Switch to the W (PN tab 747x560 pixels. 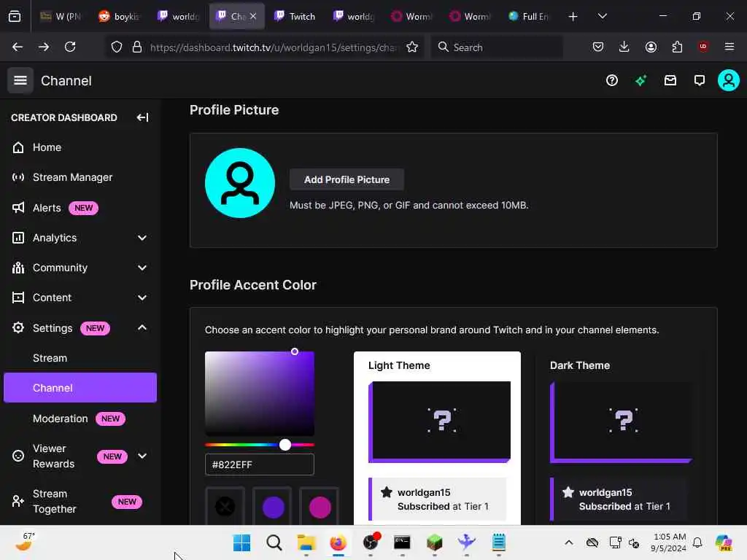[61, 16]
